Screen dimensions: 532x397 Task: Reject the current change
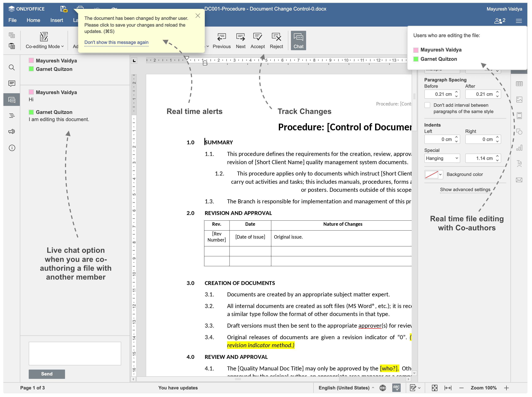[x=276, y=40]
